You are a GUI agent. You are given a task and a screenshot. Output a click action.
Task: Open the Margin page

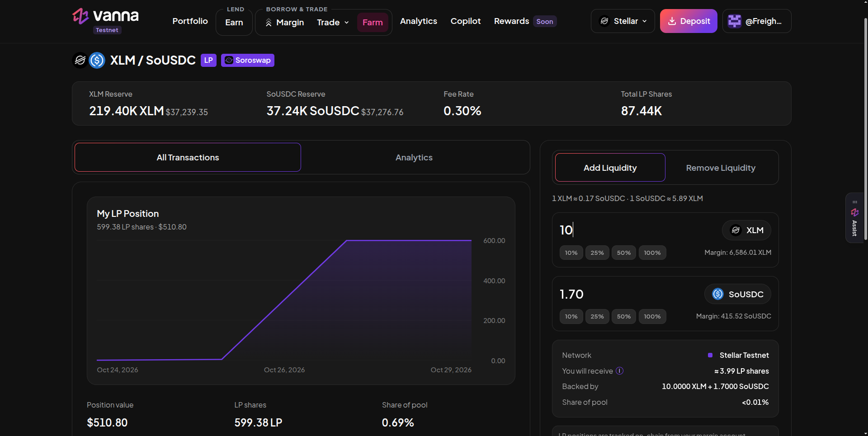coord(284,23)
